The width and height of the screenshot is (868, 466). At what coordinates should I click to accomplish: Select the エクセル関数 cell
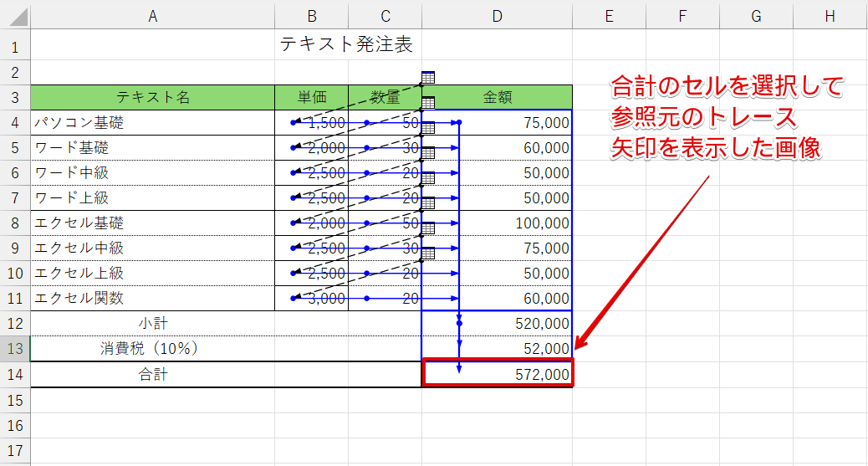(153, 298)
